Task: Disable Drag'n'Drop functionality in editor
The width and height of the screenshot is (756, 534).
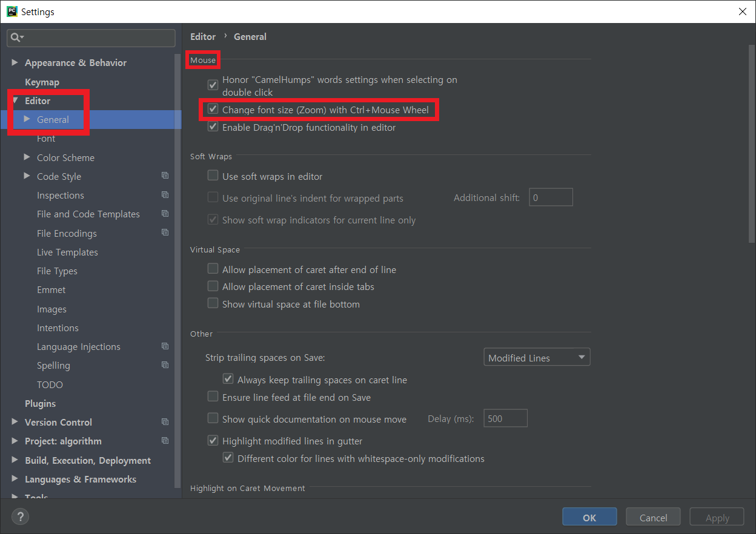Action: [x=213, y=127]
